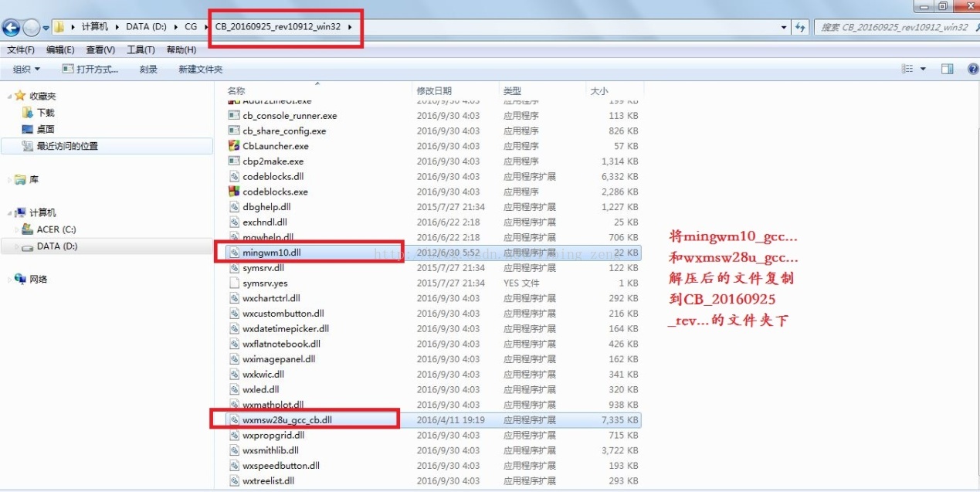980x492 pixels.
Task: Click the 刻录 toolbar button
Action: pos(148,70)
